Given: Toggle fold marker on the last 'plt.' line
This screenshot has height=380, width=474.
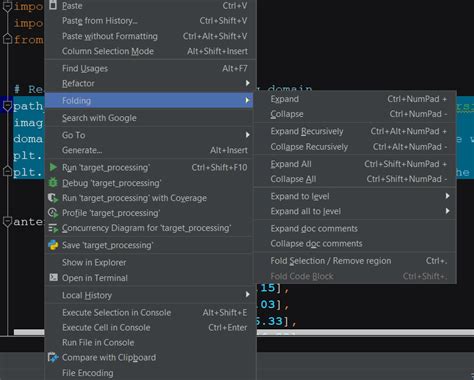Looking at the screenshot, I should [7, 171].
